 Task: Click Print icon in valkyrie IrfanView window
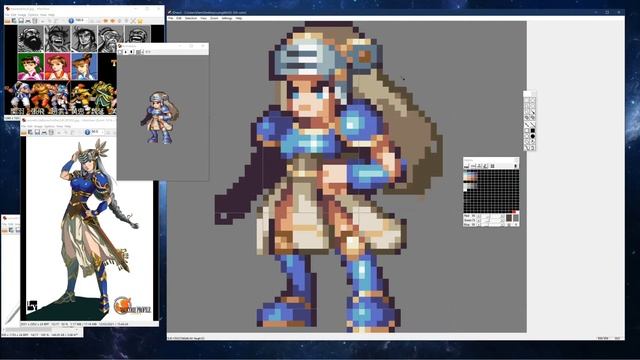pyautogui.click(x=44, y=132)
